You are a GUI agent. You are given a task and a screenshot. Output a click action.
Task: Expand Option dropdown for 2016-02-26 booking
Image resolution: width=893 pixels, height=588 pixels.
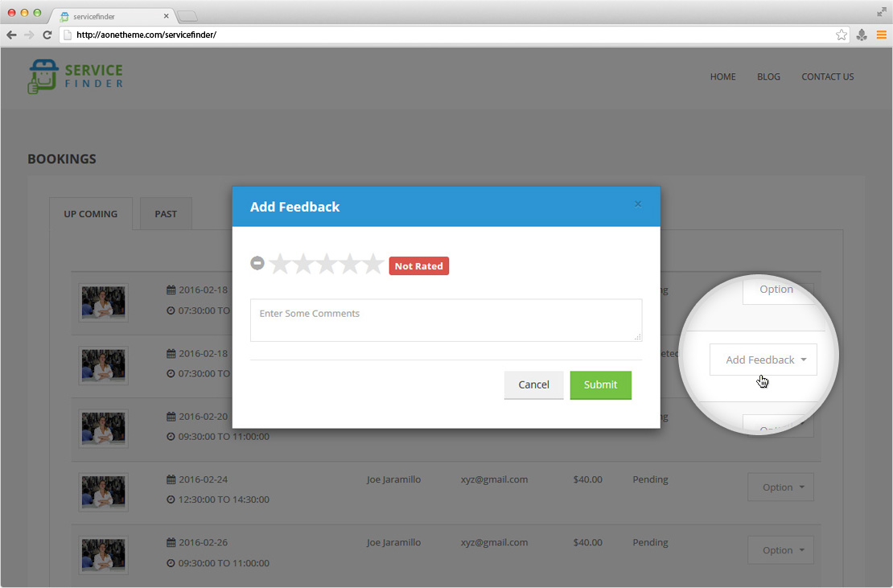(x=780, y=550)
